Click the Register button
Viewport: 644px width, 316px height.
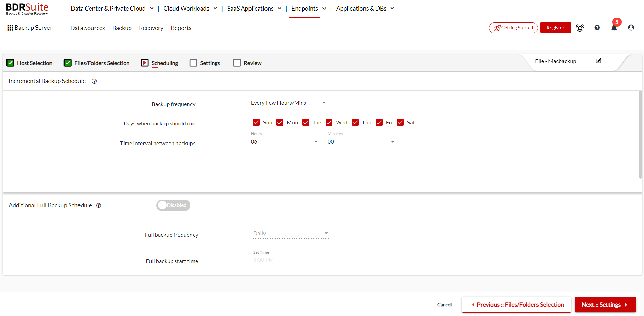coord(556,28)
